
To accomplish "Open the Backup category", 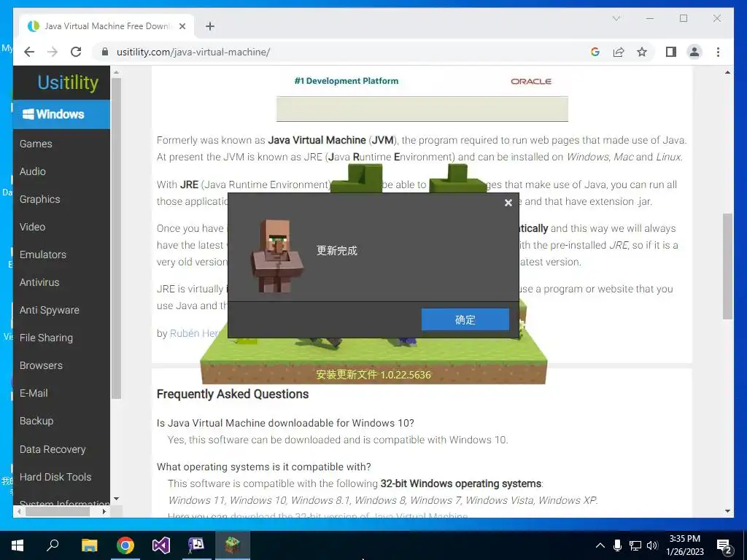I will coord(36,421).
